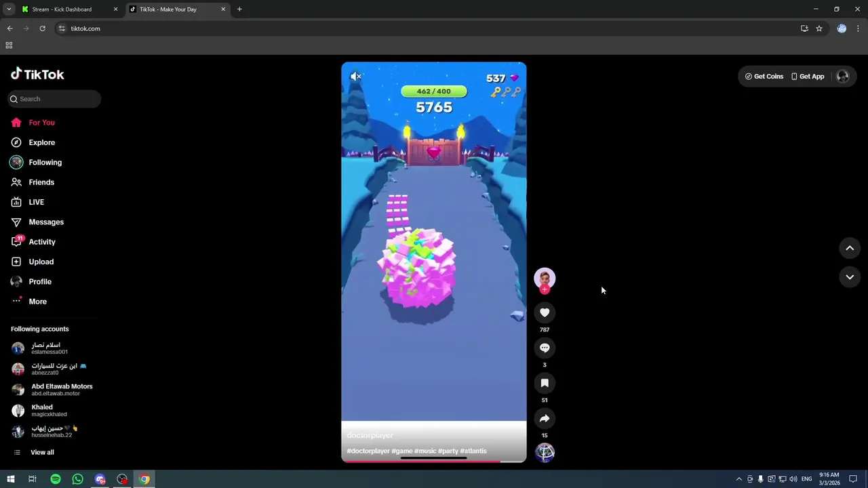The image size is (868, 488).
Task: Click the #atlantis hashtag
Action: (473, 451)
